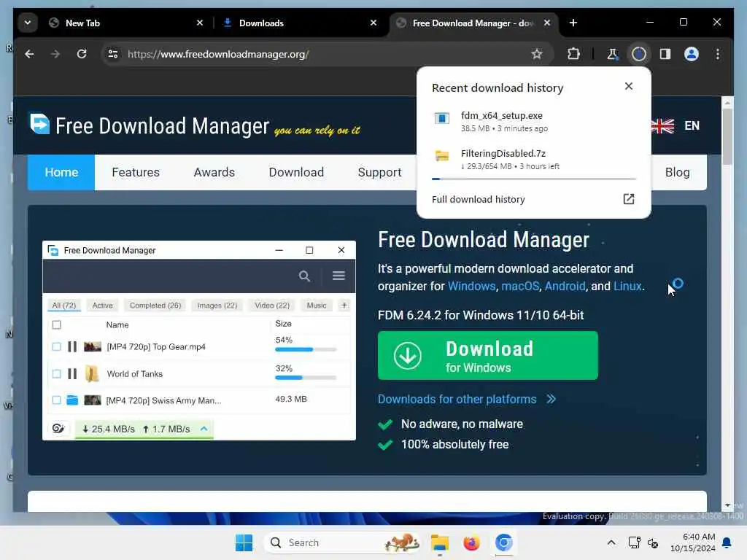Click the Top Gear 54% progress bar
This screenshot has width=747, height=560.
306,349
